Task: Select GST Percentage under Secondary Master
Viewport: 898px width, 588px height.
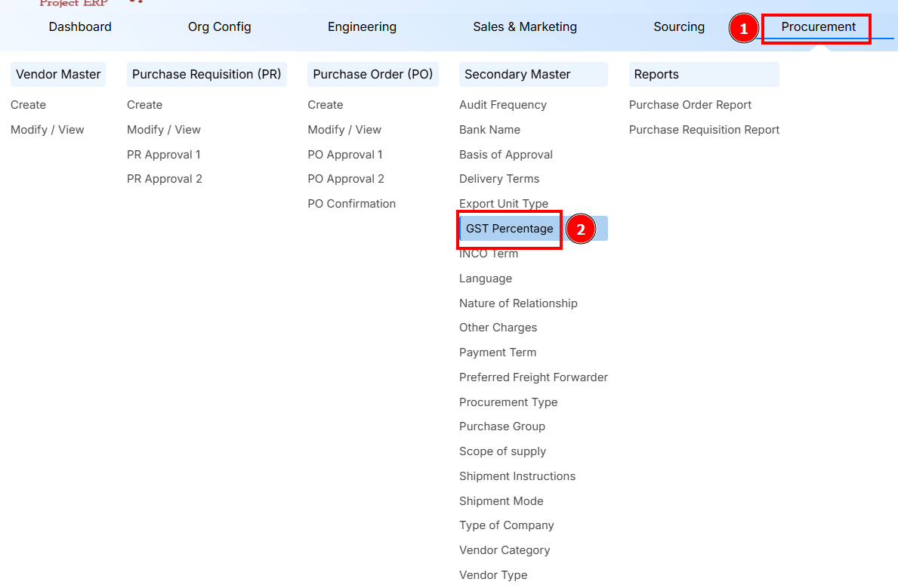Action: pos(510,229)
